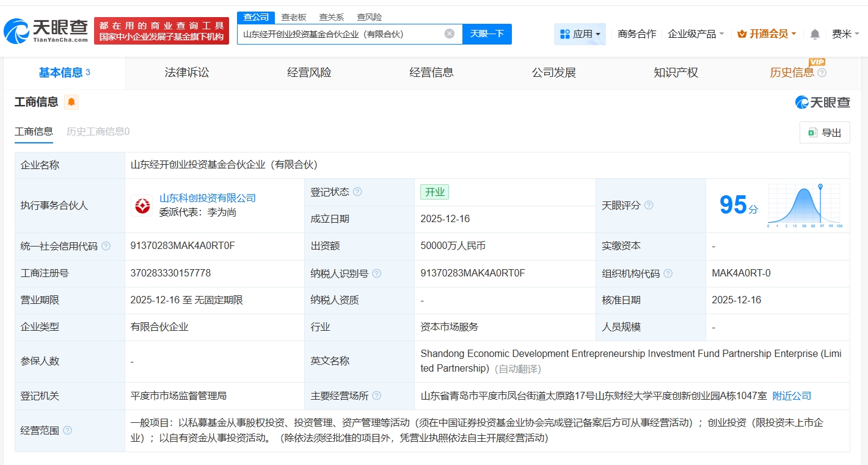Click the 山东科创投资有限公司 company logo icon

pyautogui.click(x=142, y=206)
